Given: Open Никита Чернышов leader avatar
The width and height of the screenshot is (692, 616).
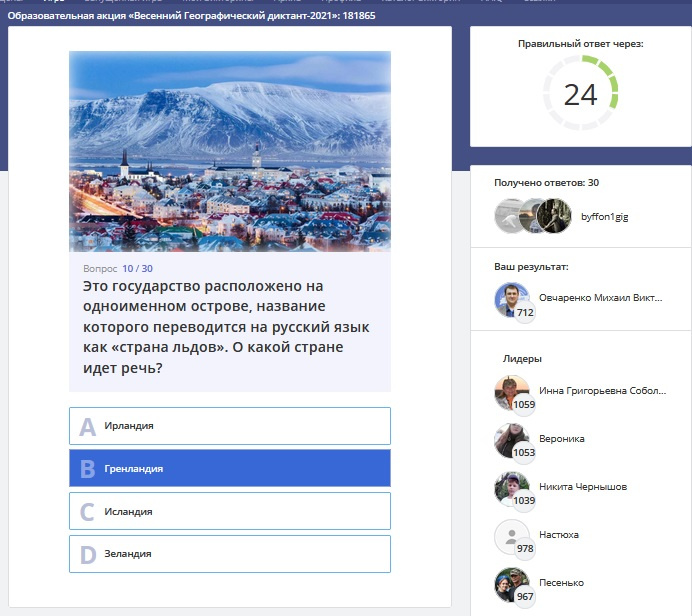Looking at the screenshot, I should [511, 488].
